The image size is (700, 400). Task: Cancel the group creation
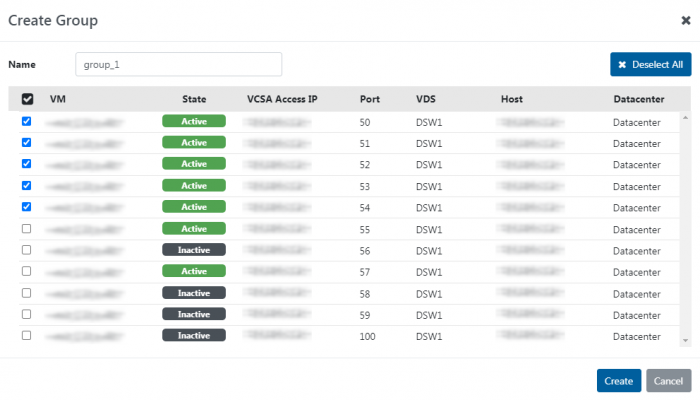tap(668, 381)
